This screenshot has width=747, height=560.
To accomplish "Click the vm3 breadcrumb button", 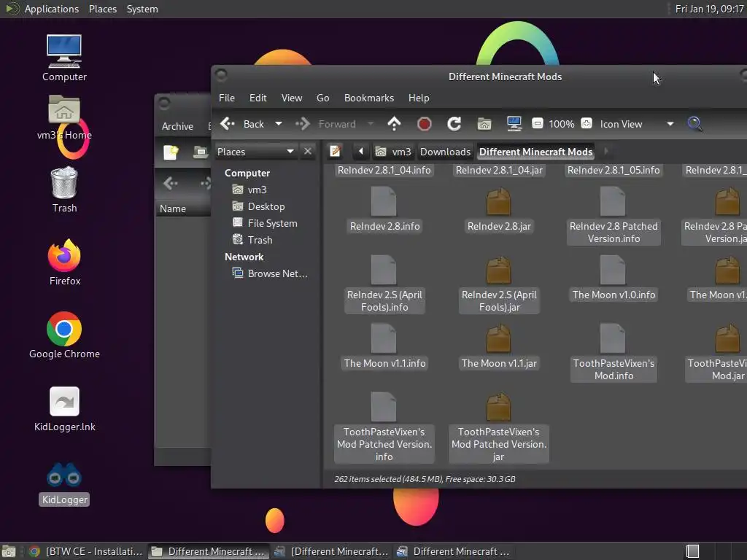I will click(393, 152).
